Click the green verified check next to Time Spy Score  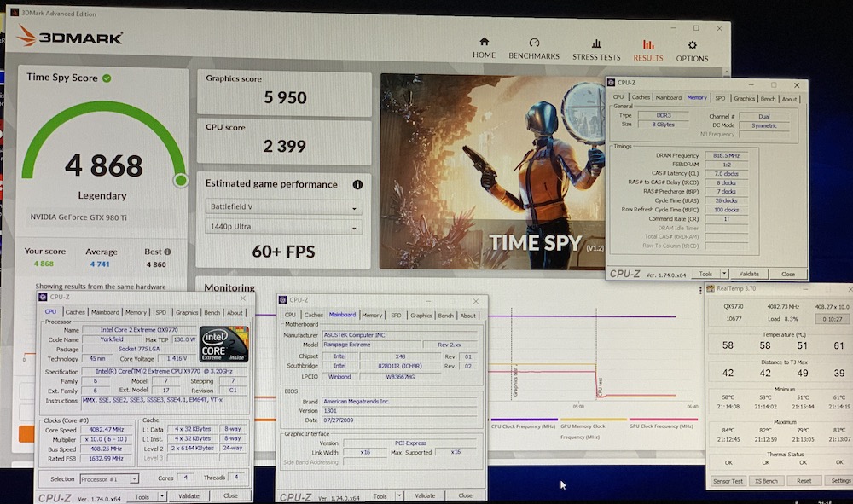pyautogui.click(x=107, y=78)
